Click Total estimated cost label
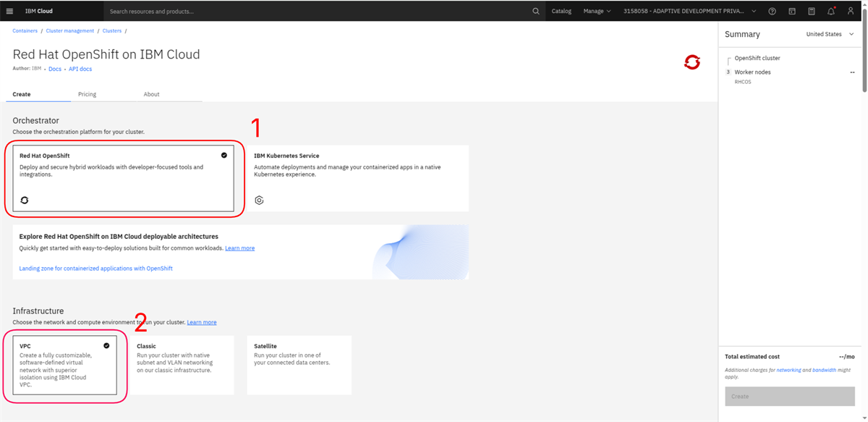 click(752, 357)
